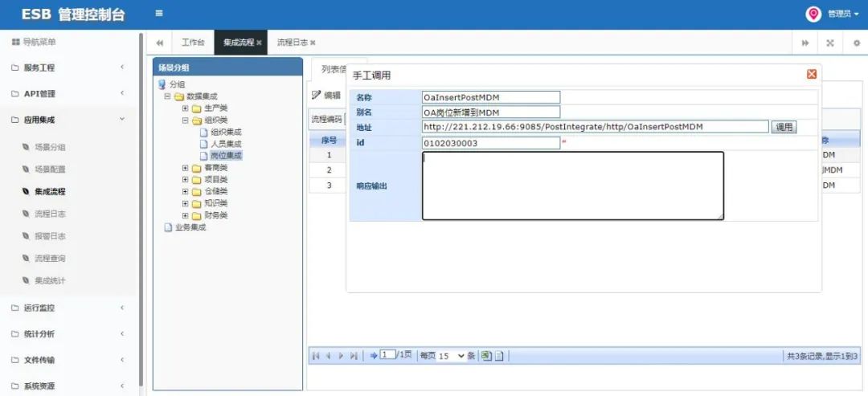Select 集成流程 in the sidebar
Image resolution: width=868 pixels, height=396 pixels.
point(50,192)
